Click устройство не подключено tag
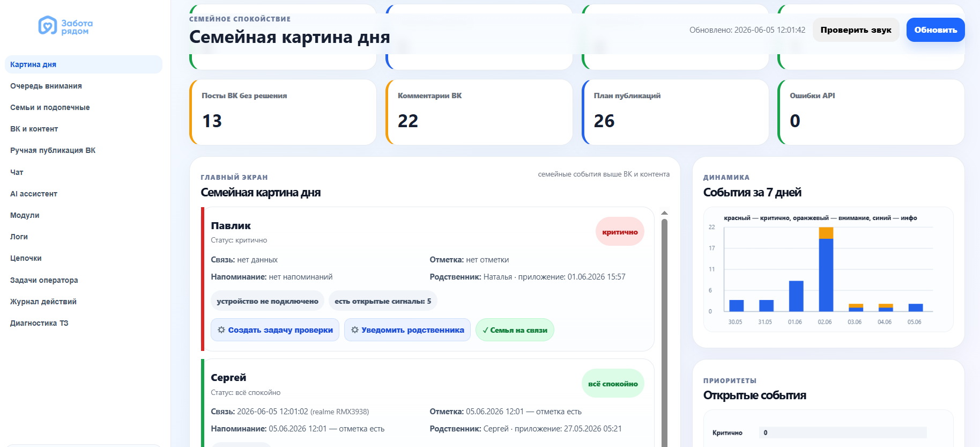 click(x=268, y=301)
